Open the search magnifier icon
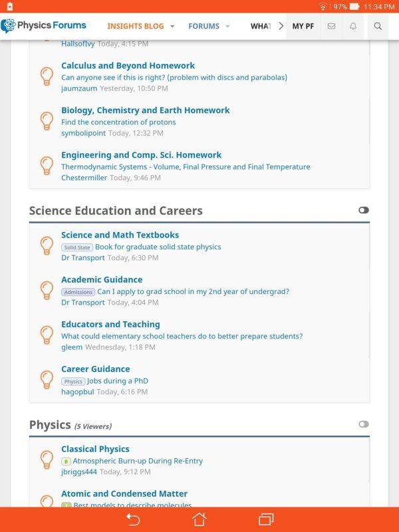399x532 pixels. coord(378,26)
